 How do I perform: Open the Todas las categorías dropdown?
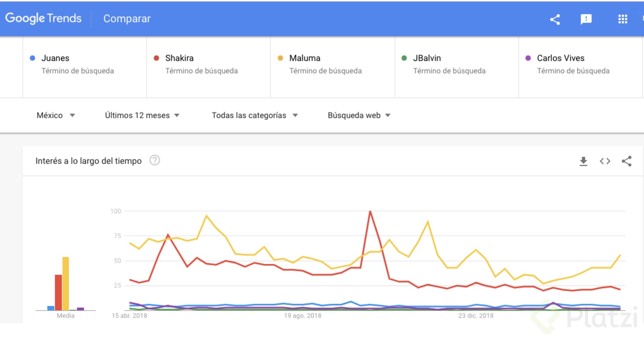tap(255, 115)
